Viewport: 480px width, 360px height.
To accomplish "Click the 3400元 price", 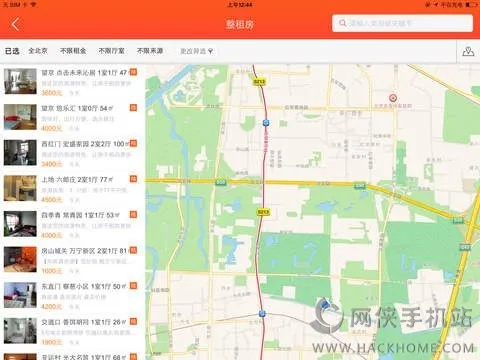I will 52,164.
